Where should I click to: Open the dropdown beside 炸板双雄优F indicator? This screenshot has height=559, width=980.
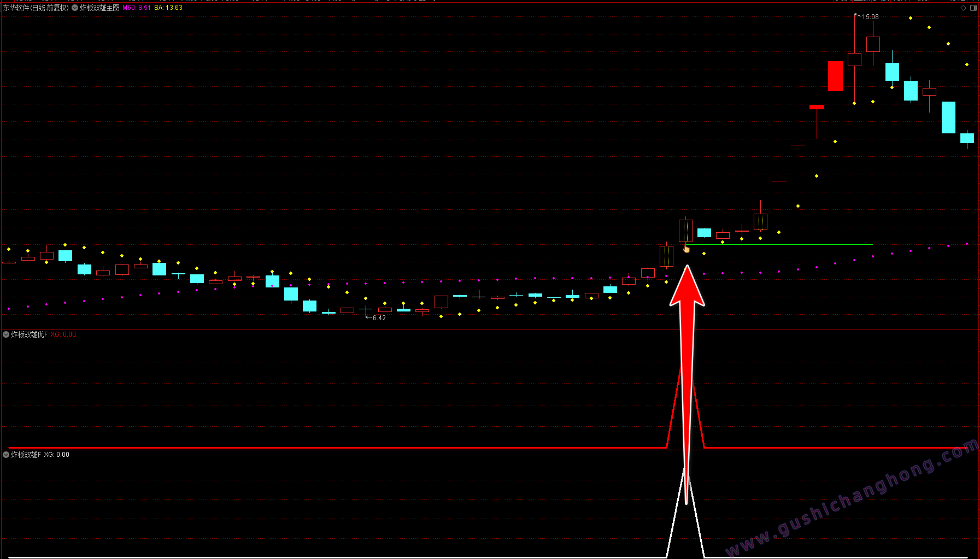click(x=6, y=334)
